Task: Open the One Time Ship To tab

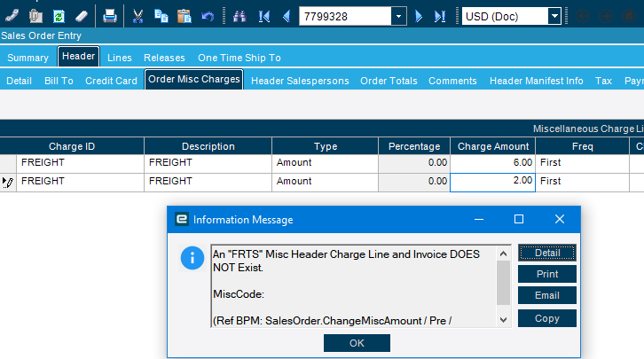Action: (240, 58)
